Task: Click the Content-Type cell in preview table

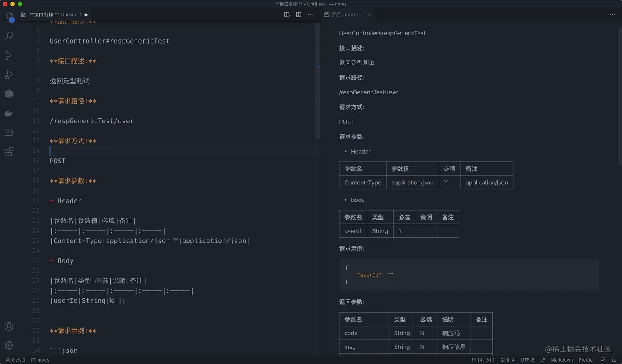Action: click(363, 182)
